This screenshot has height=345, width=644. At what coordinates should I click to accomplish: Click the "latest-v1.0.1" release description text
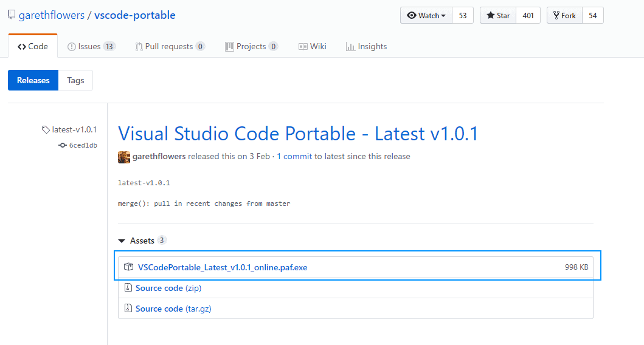144,183
